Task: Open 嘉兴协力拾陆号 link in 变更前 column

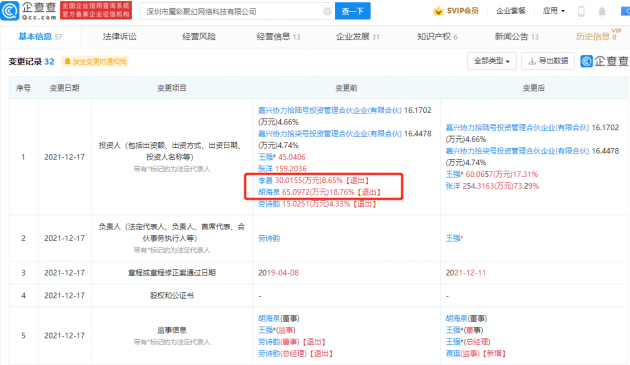Action: 329,110
